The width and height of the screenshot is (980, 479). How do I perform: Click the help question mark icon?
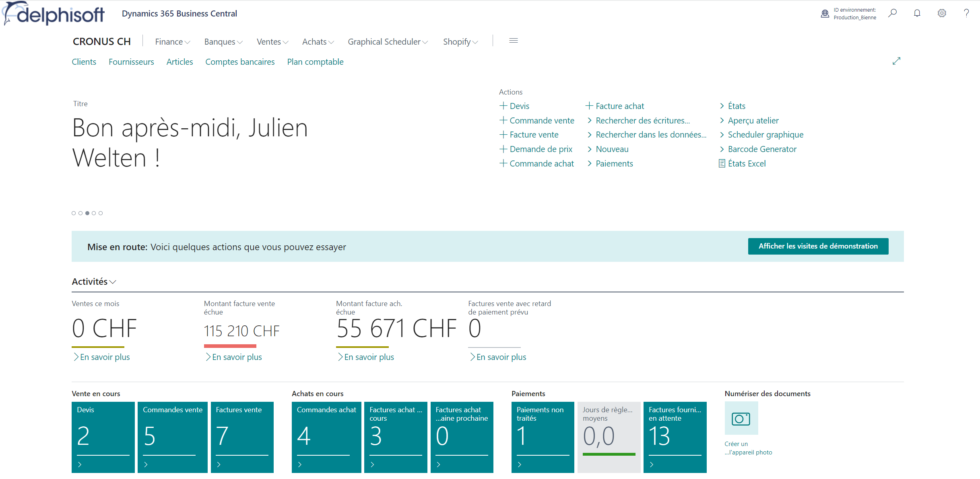tap(966, 13)
